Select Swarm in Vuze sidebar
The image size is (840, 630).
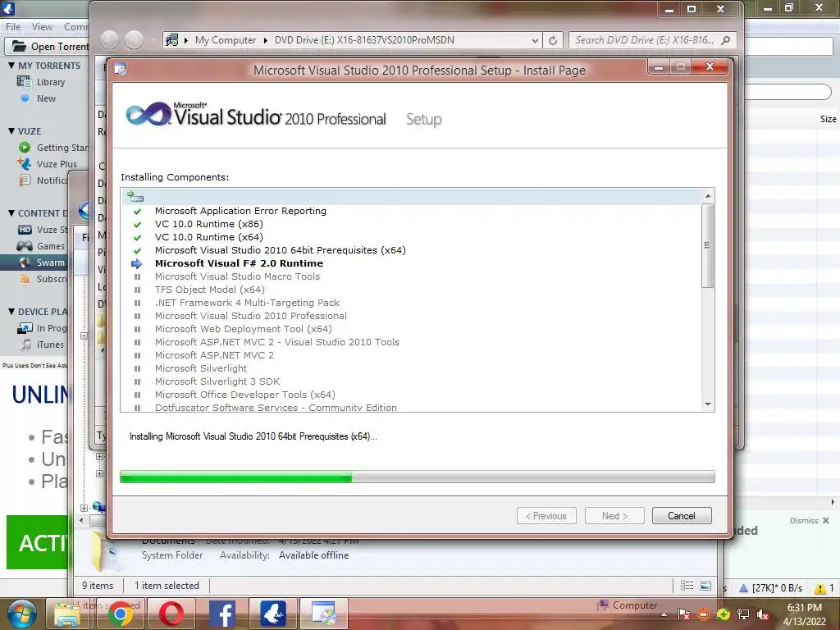click(50, 262)
